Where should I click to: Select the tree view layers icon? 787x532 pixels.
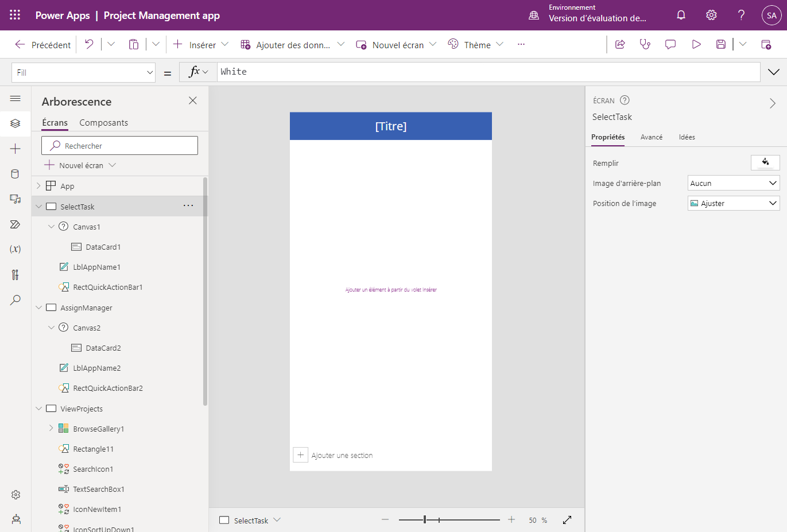(x=15, y=123)
